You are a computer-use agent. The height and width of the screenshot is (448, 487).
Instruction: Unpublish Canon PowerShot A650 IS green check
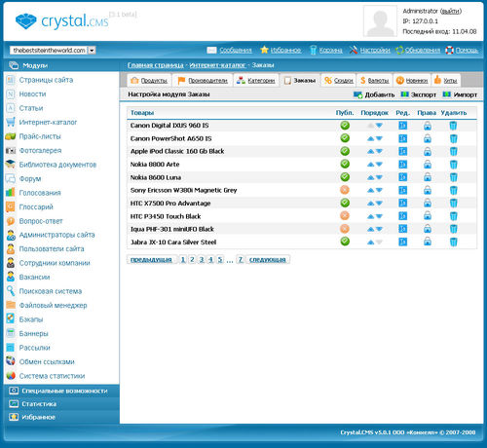point(345,138)
